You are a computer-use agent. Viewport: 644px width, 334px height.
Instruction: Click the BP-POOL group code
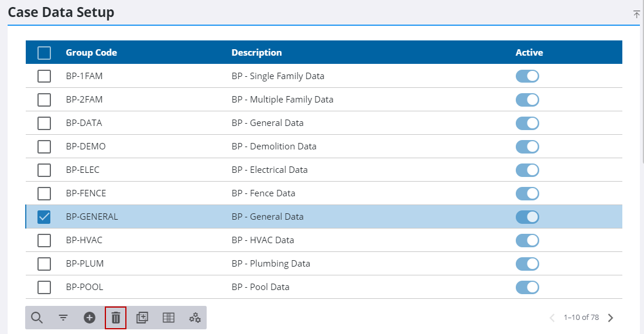coord(84,287)
